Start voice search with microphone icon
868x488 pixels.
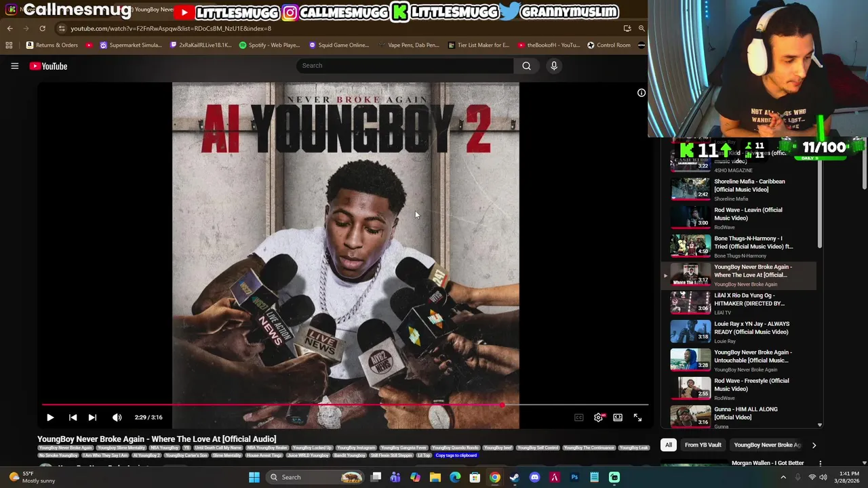[x=554, y=66]
